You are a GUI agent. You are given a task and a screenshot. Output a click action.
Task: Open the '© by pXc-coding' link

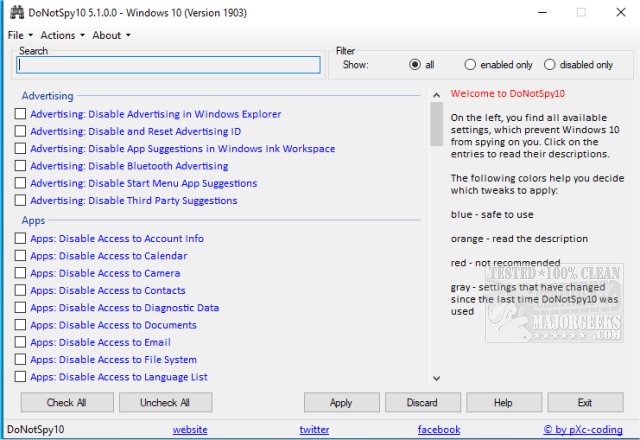tap(583, 429)
